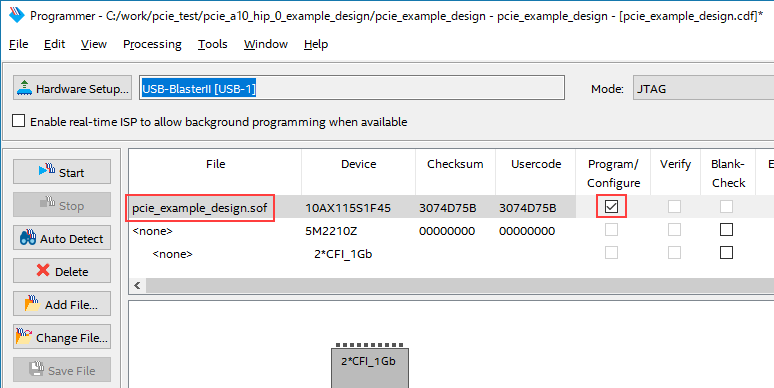
Task: Open Add File dialog
Action: pos(62,304)
